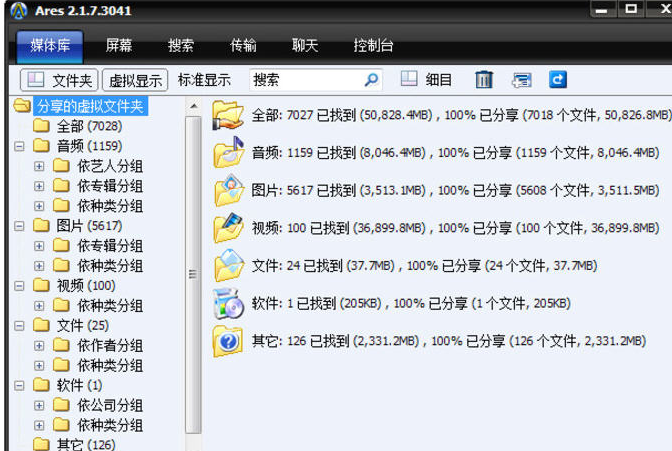Switch to the 屏幕 tab
Image resolution: width=672 pixels, height=451 pixels.
119,45
